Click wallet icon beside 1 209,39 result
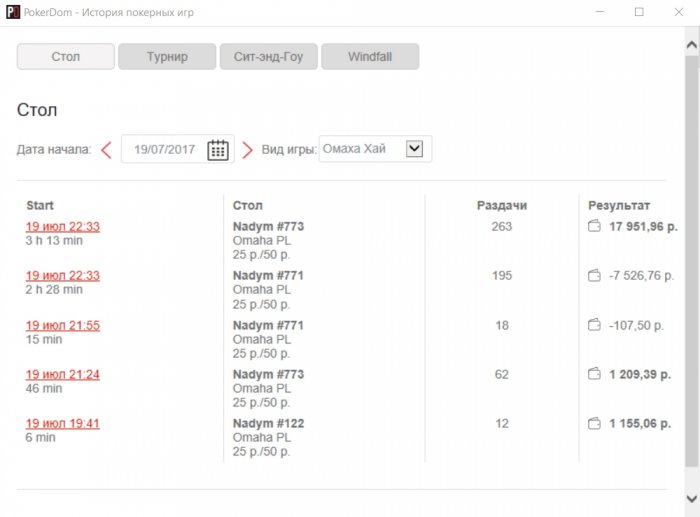Image resolution: width=700 pixels, height=517 pixels. click(x=594, y=374)
